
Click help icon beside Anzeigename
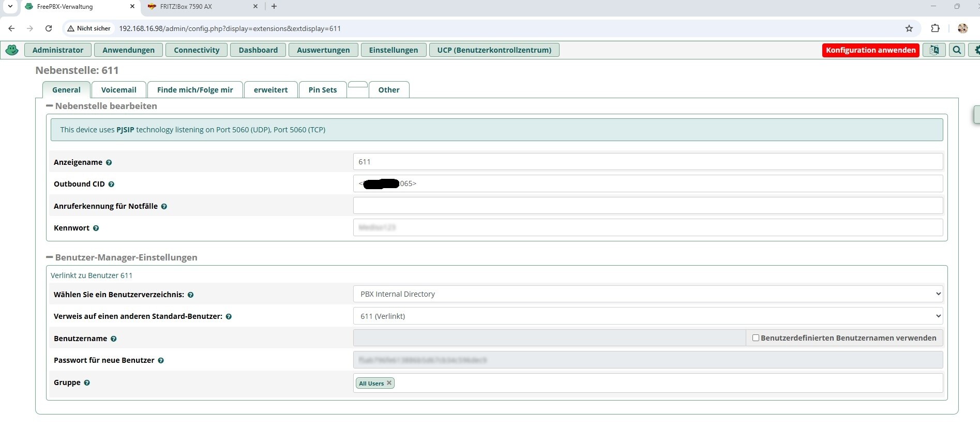coord(109,162)
